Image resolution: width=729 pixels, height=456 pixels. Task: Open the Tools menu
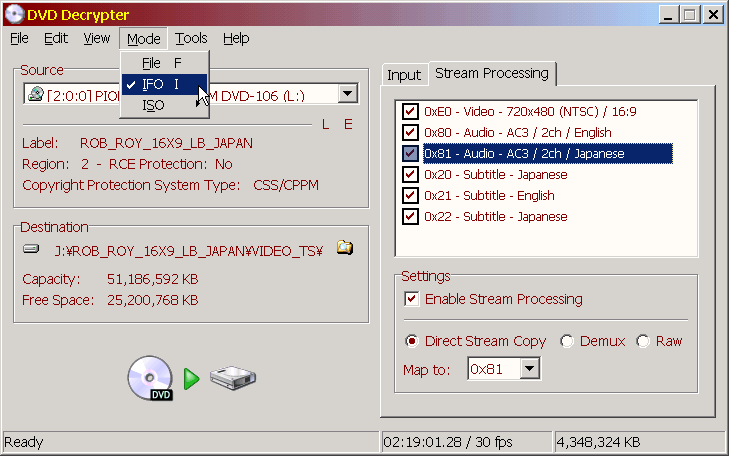(x=191, y=39)
